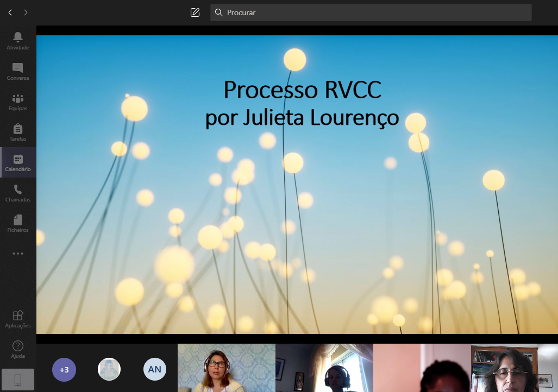558x392 pixels.
Task: Select the participant avatar with photo
Action: 109,369
